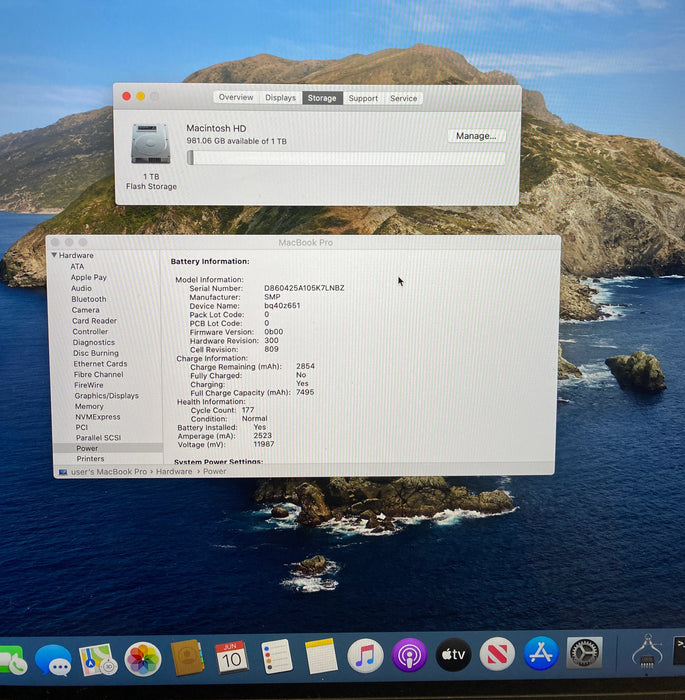Screen dimensions: 685x700
Task: Open Podcasts in the Dock
Action: [x=409, y=655]
